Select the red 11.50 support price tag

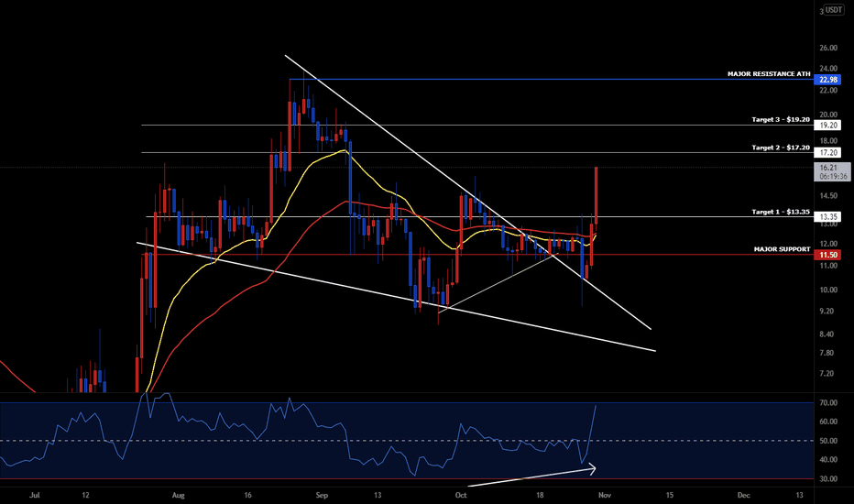[827, 255]
